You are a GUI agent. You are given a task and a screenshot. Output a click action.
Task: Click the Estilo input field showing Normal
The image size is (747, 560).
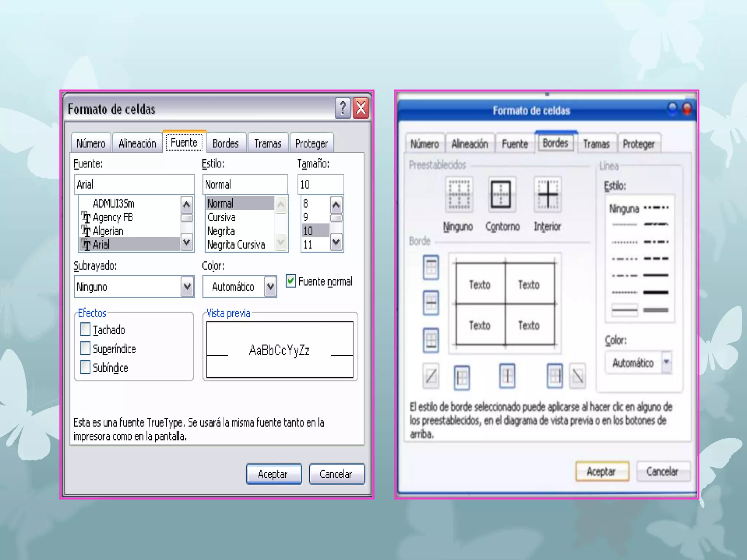coord(245,184)
